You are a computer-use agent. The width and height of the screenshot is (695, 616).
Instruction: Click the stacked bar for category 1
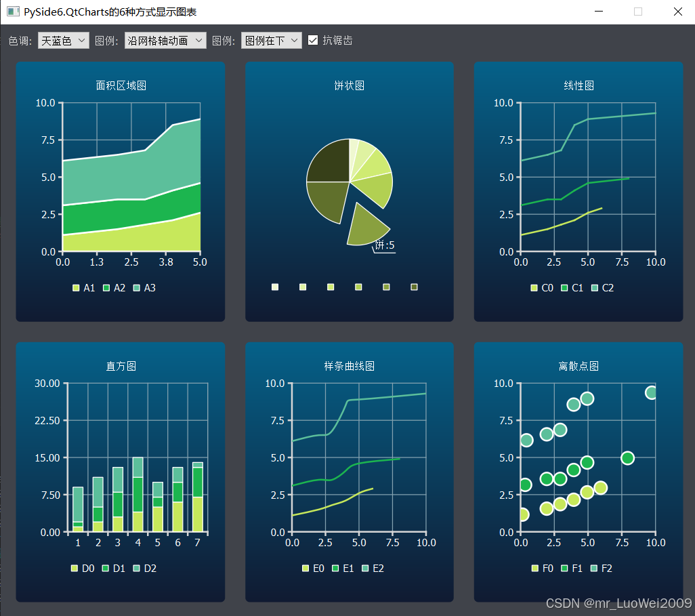tap(78, 510)
